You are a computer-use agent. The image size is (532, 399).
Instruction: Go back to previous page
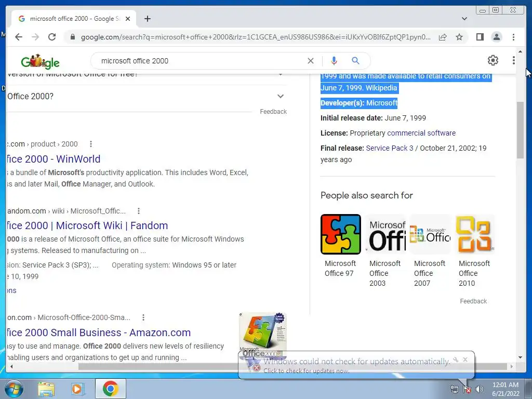coord(19,37)
